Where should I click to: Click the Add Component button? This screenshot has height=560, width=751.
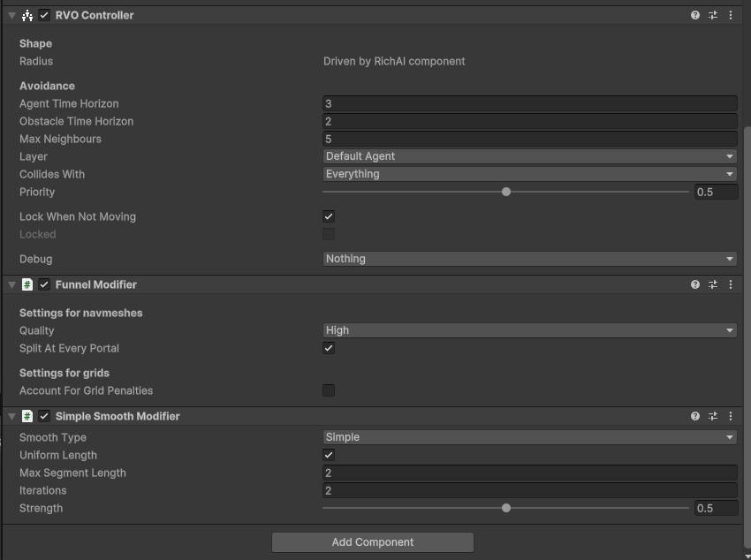[373, 542]
